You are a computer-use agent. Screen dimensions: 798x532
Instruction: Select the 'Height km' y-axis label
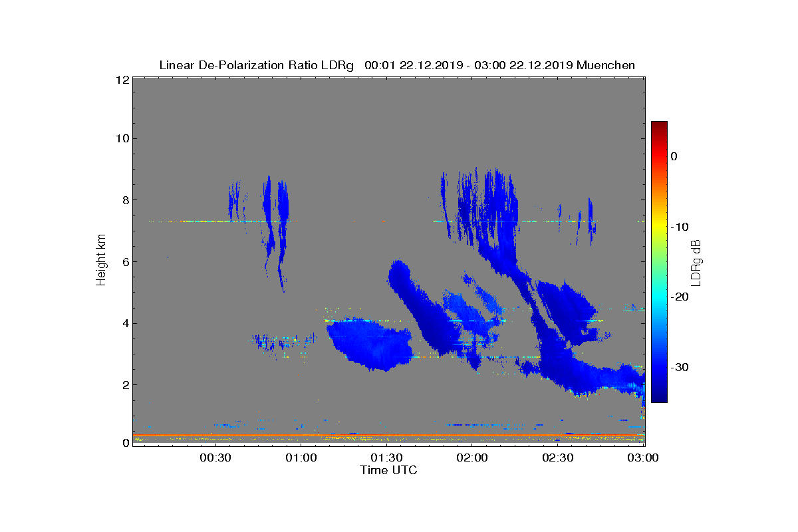pos(101,260)
